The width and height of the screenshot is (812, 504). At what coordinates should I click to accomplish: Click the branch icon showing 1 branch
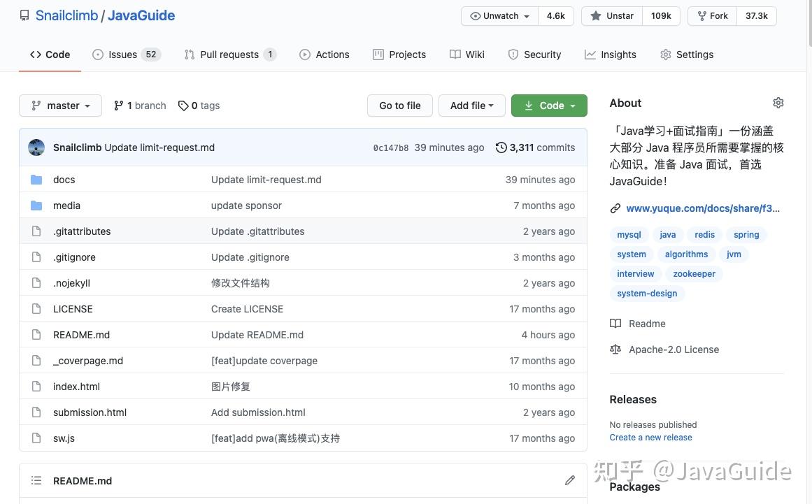click(119, 106)
